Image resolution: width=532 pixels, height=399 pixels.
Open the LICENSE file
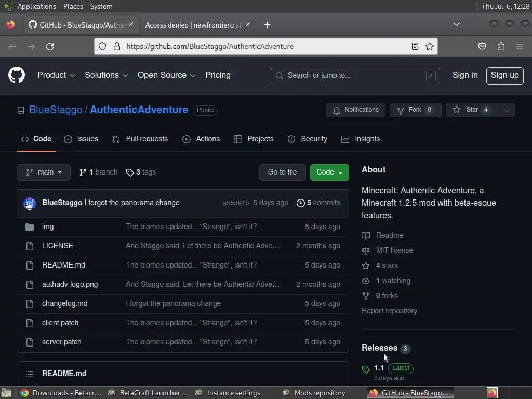coord(57,246)
